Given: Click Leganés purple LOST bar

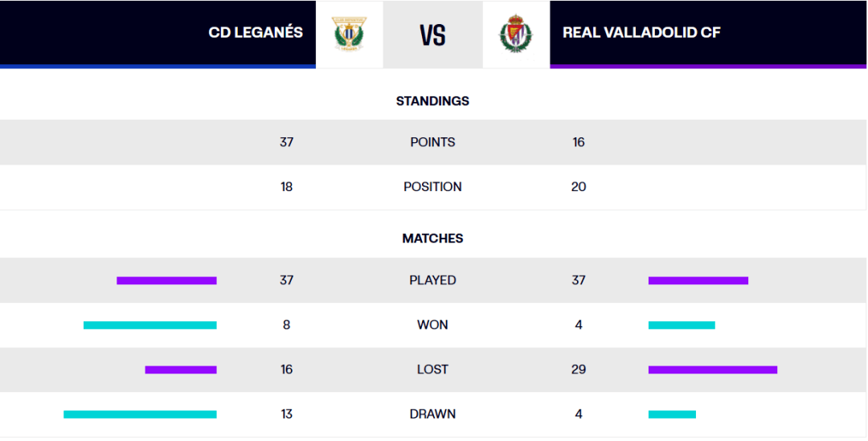Looking at the screenshot, I should pyautogui.click(x=181, y=370).
